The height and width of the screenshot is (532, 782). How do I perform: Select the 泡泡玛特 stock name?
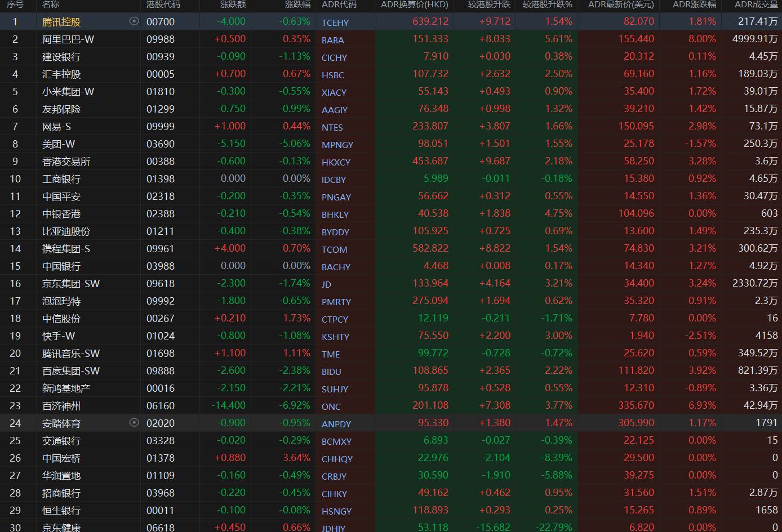[61, 301]
